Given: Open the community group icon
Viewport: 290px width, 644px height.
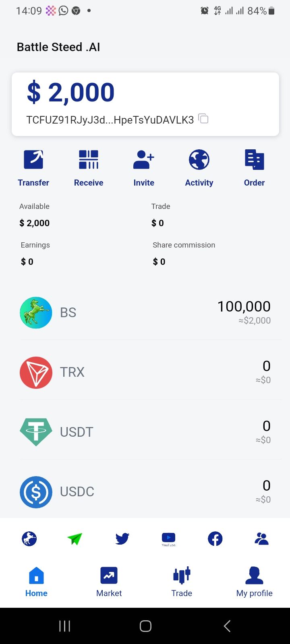Looking at the screenshot, I should tap(261, 539).
